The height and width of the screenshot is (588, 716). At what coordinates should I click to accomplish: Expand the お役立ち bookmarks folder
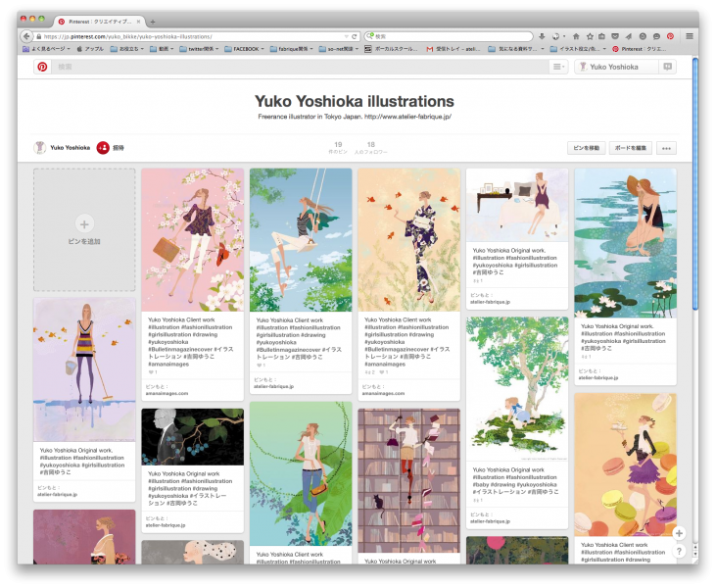[x=127, y=49]
